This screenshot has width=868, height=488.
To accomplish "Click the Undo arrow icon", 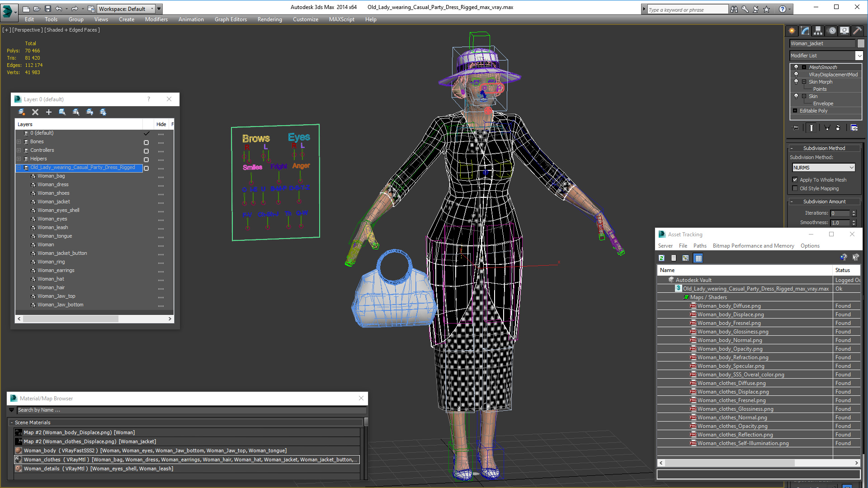I will click(x=58, y=9).
